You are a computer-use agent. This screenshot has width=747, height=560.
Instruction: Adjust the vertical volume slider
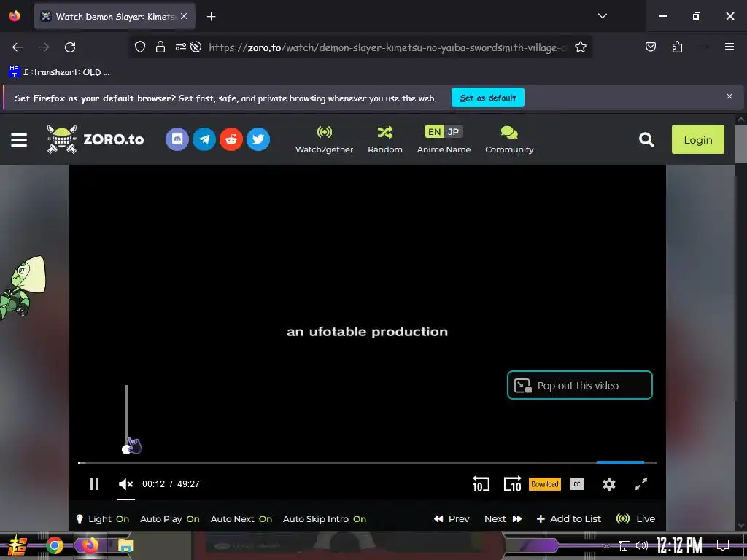coord(127,418)
